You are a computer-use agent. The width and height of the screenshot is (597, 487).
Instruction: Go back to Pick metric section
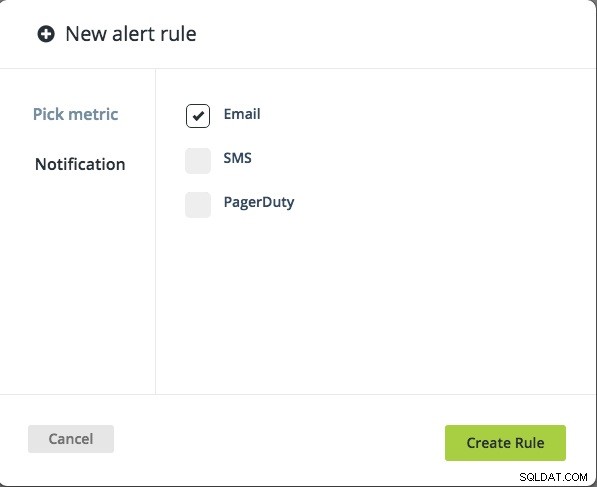click(75, 114)
